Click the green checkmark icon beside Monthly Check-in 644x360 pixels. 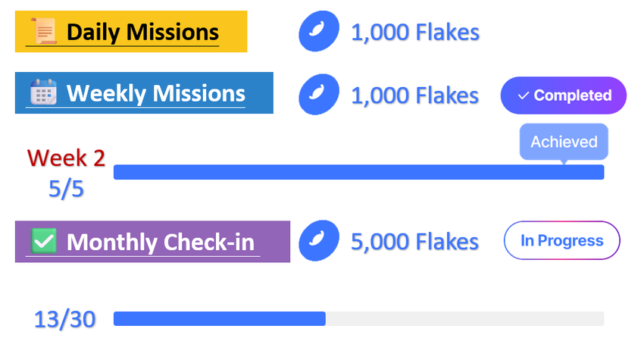point(43,242)
